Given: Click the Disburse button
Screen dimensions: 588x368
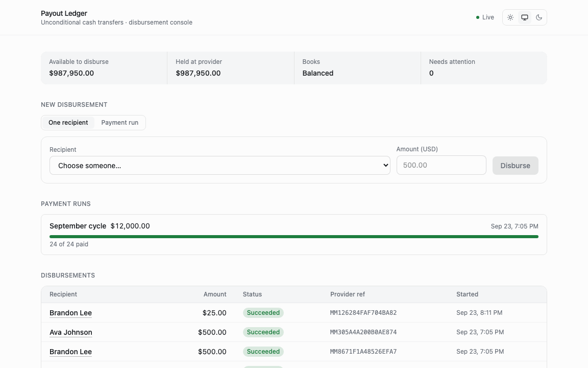Looking at the screenshot, I should tap(515, 166).
